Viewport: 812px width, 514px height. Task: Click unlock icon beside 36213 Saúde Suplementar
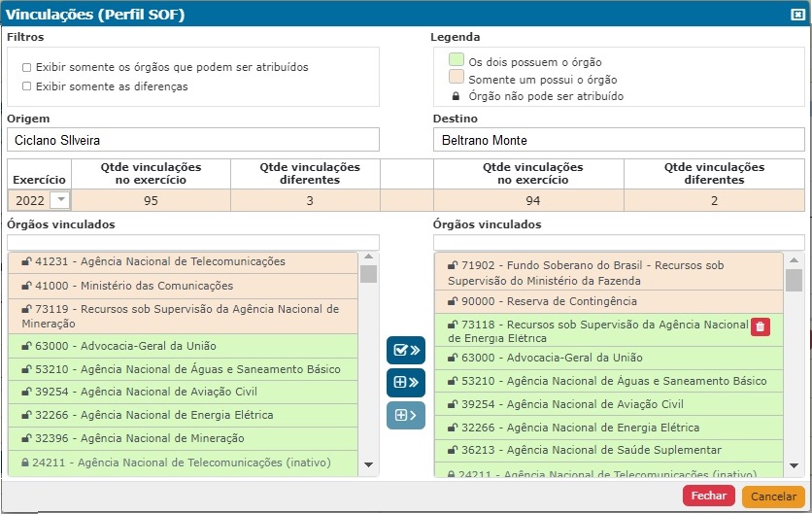click(453, 450)
